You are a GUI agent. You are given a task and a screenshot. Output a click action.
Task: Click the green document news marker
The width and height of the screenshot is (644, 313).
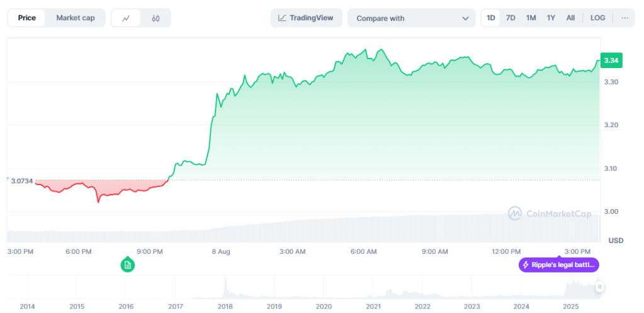128,265
